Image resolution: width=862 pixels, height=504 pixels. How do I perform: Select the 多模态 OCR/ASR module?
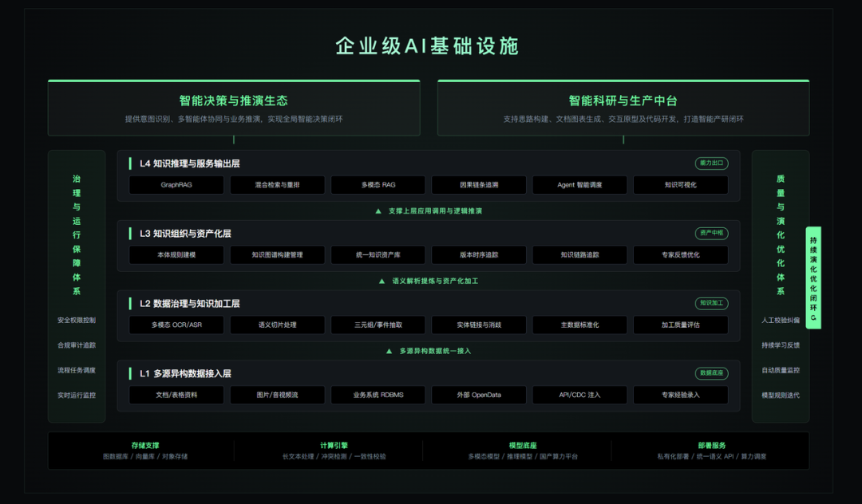176,325
